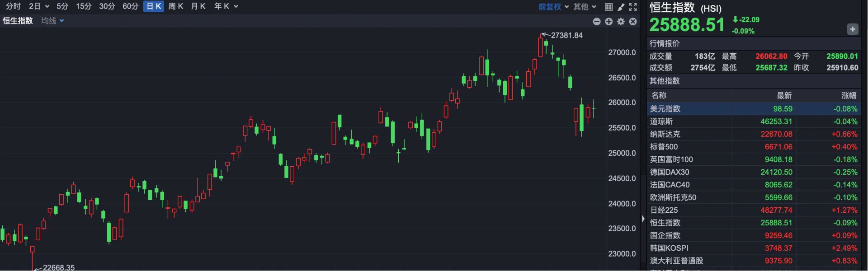Select the 60分 timeframe
The image size is (868, 271).
coord(130,6)
